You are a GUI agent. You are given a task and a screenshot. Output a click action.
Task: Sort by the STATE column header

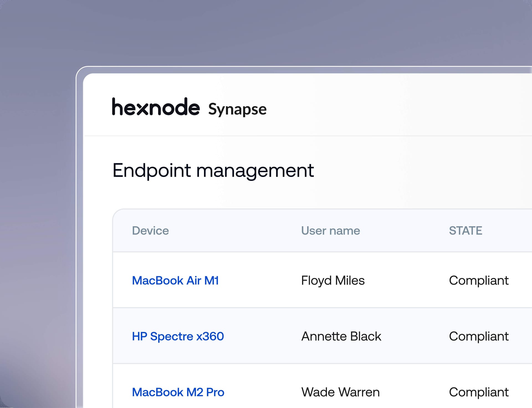(465, 230)
